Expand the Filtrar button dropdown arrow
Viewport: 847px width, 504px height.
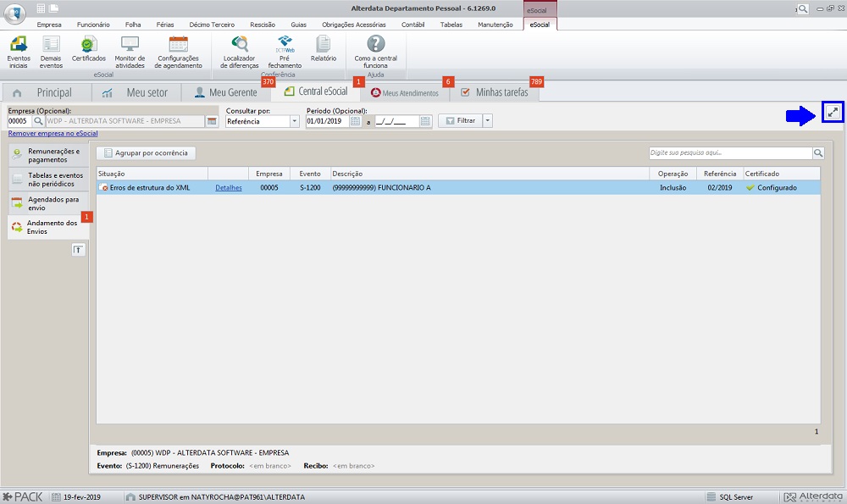487,120
